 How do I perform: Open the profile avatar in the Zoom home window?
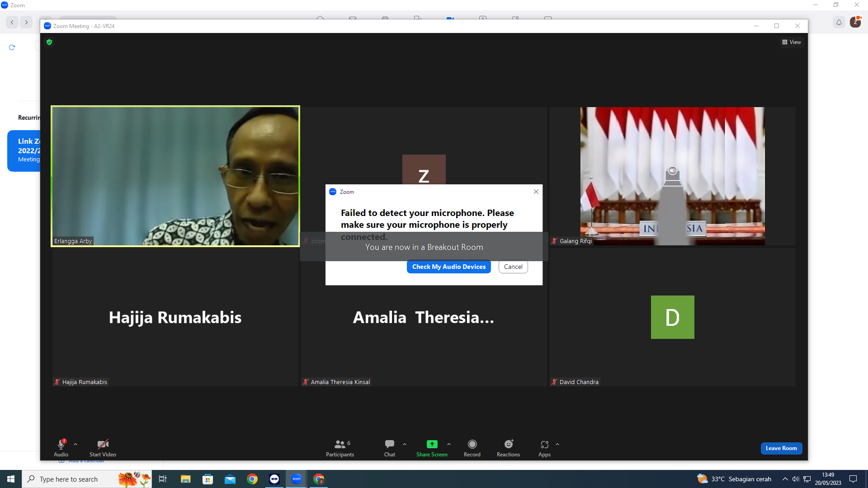point(855,22)
